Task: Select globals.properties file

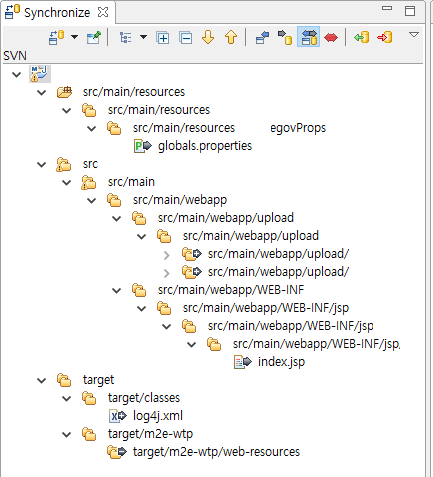Action: click(x=205, y=146)
